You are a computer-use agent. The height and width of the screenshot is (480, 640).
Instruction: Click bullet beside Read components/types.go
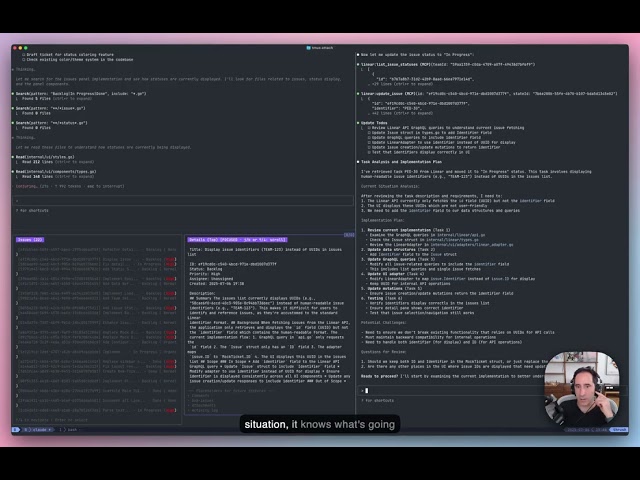pos(13,171)
